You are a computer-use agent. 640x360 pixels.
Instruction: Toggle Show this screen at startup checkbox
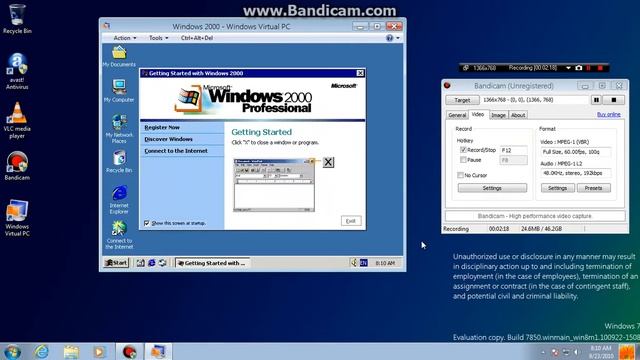pyautogui.click(x=147, y=223)
